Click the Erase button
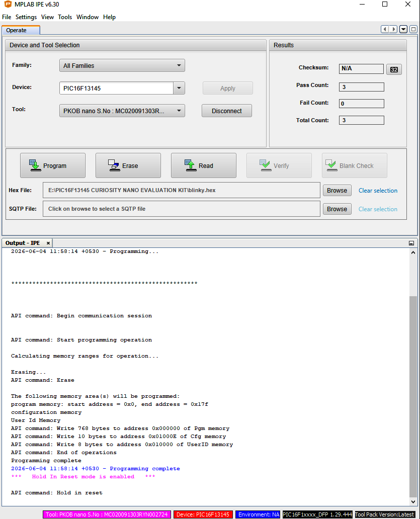The image size is (420, 519). (128, 165)
